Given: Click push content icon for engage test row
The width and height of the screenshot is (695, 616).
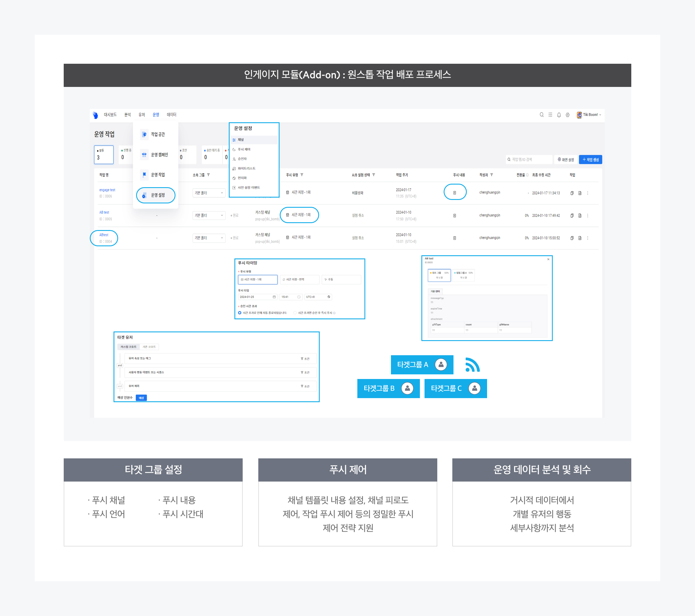Looking at the screenshot, I should coord(455,192).
